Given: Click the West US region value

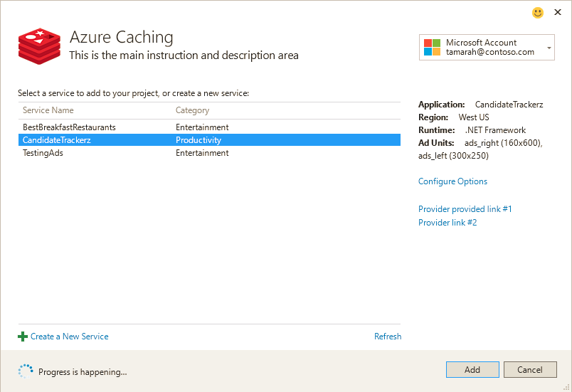Looking at the screenshot, I should (474, 117).
